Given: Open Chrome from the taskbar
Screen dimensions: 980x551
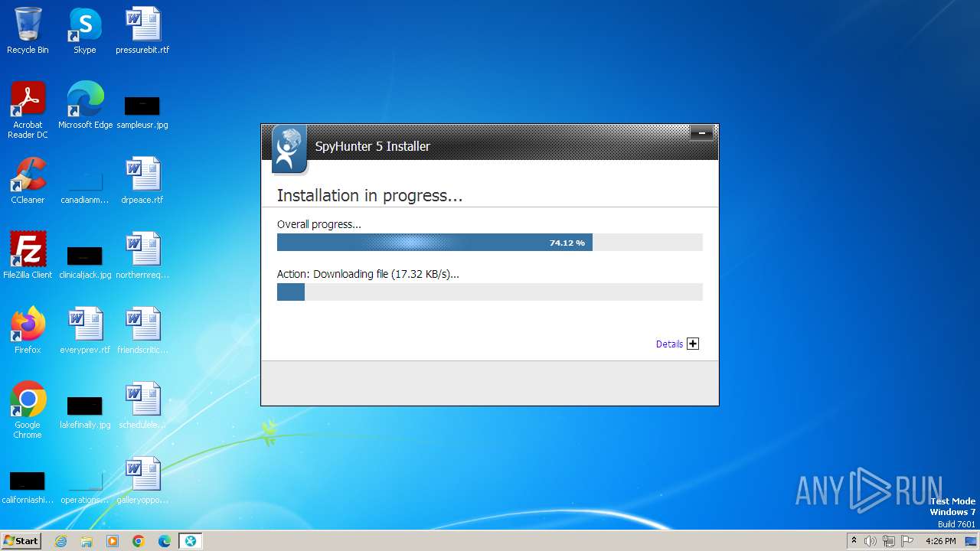Looking at the screenshot, I should point(139,541).
